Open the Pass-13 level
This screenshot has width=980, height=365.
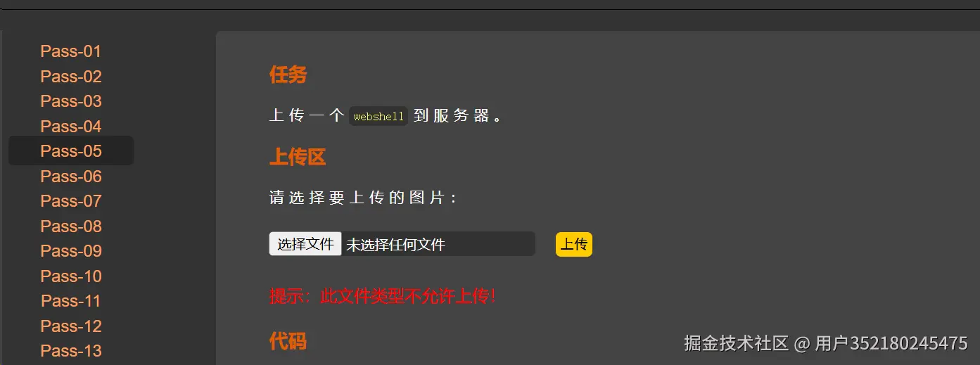pyautogui.click(x=70, y=351)
